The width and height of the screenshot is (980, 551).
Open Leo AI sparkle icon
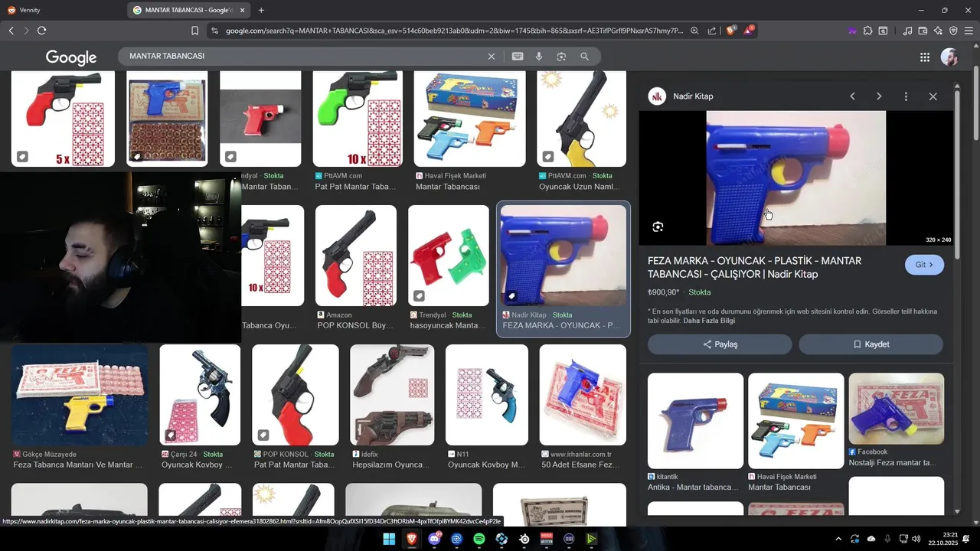pyautogui.click(x=938, y=31)
